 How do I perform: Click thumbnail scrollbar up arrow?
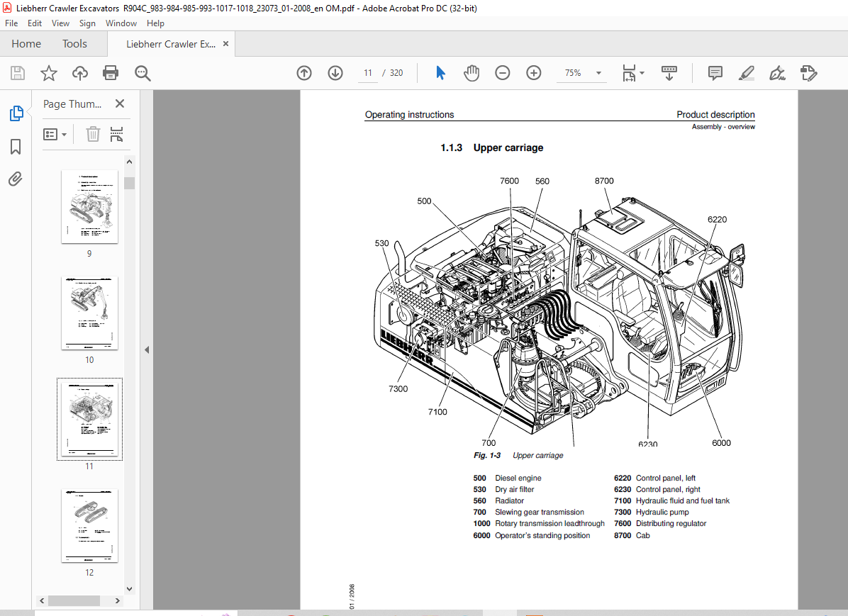point(129,162)
